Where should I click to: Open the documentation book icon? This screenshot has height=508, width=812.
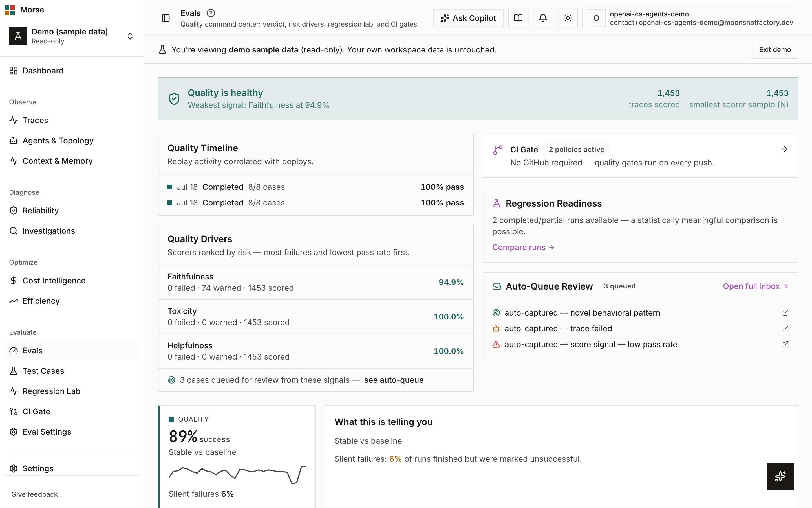pyautogui.click(x=518, y=18)
